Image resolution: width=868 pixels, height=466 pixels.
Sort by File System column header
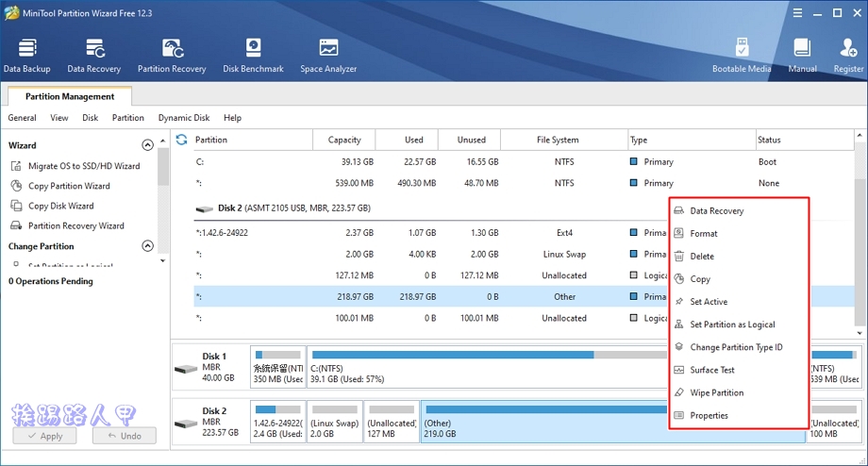coord(564,140)
